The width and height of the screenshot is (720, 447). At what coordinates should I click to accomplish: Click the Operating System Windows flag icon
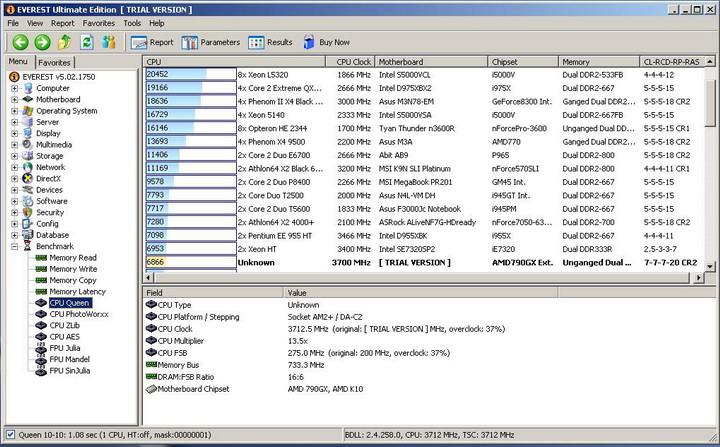pyautogui.click(x=28, y=111)
